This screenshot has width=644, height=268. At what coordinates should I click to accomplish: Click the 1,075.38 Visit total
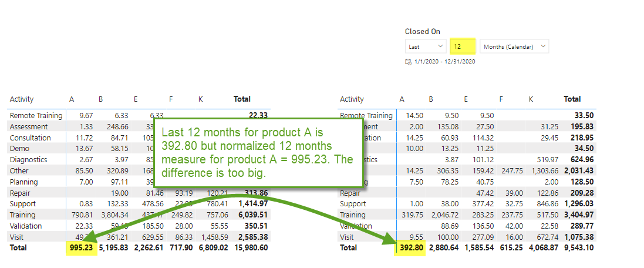pos(579,237)
